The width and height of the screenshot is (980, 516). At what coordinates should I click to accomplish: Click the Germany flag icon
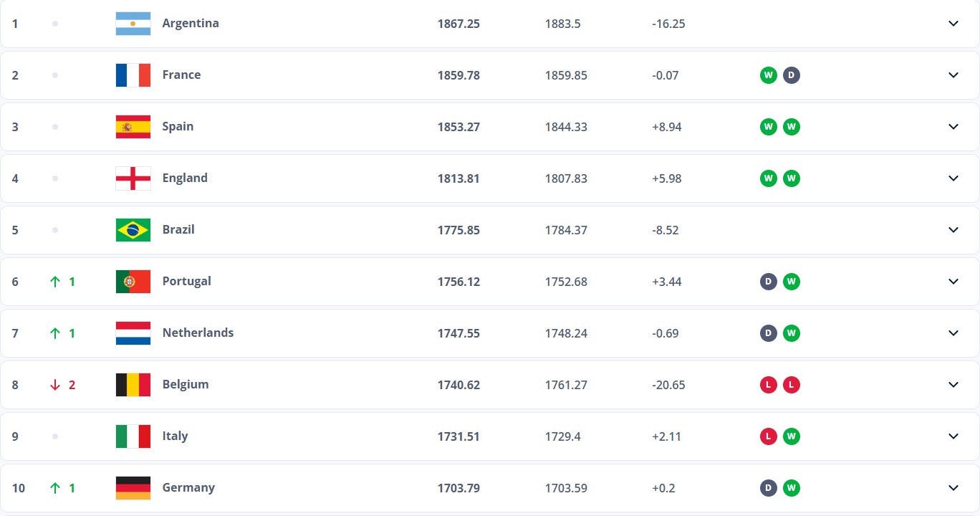click(133, 488)
